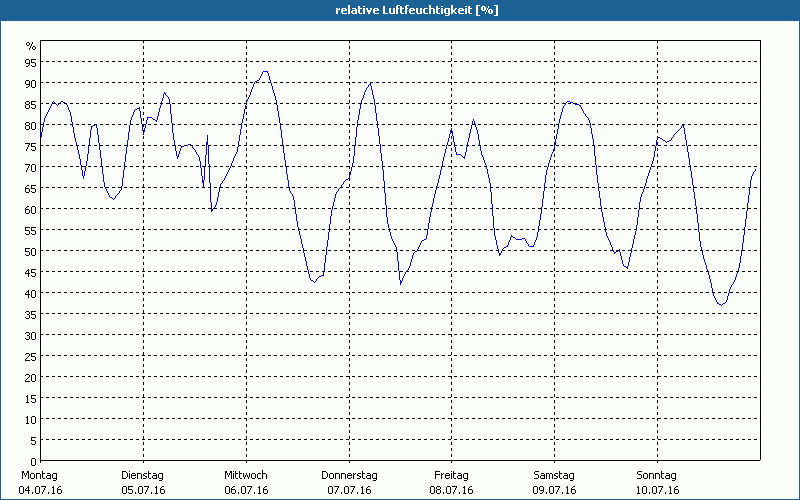This screenshot has height=500, width=800.
Task: Select the date label 10.07.16
Action: tap(657, 490)
